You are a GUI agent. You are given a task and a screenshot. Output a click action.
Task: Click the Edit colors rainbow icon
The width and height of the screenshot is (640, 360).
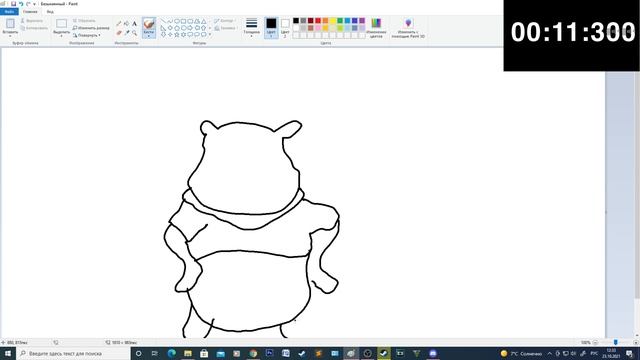click(376, 23)
